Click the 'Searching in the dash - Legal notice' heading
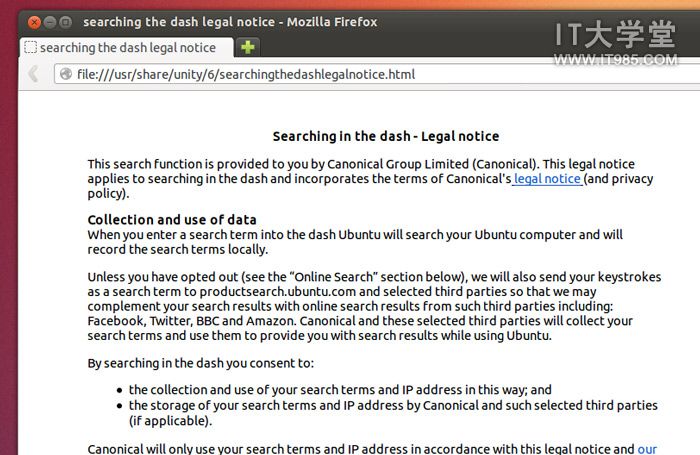Image resolution: width=700 pixels, height=455 pixels. [386, 136]
